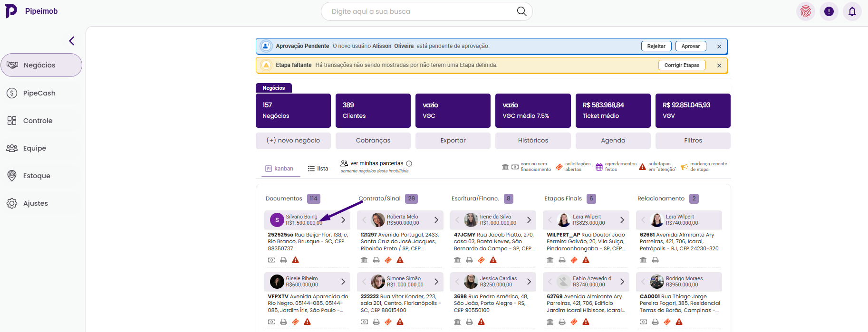
Task: Click ticket icon on Irene da Silva card
Action: click(x=481, y=260)
